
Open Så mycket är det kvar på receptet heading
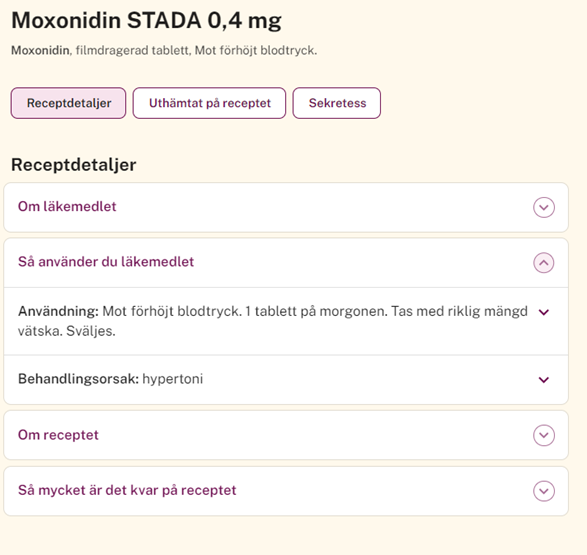(x=127, y=490)
